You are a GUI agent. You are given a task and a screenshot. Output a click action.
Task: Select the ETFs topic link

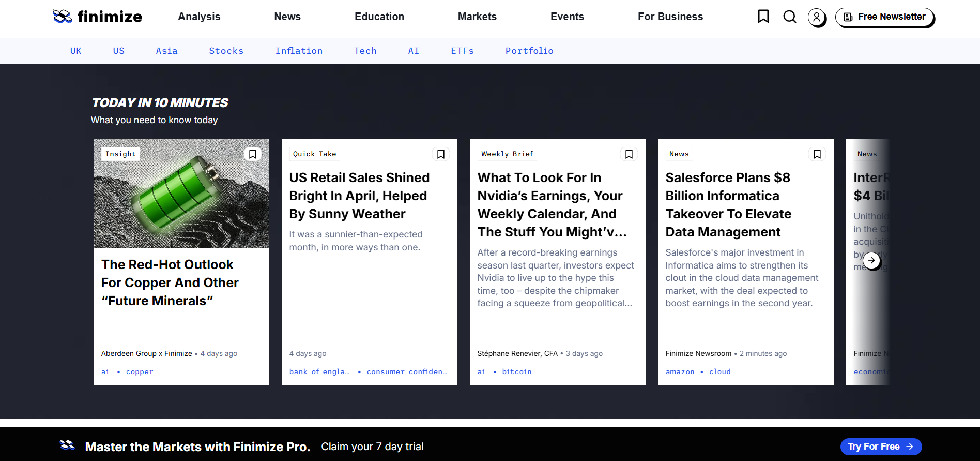pyautogui.click(x=462, y=51)
